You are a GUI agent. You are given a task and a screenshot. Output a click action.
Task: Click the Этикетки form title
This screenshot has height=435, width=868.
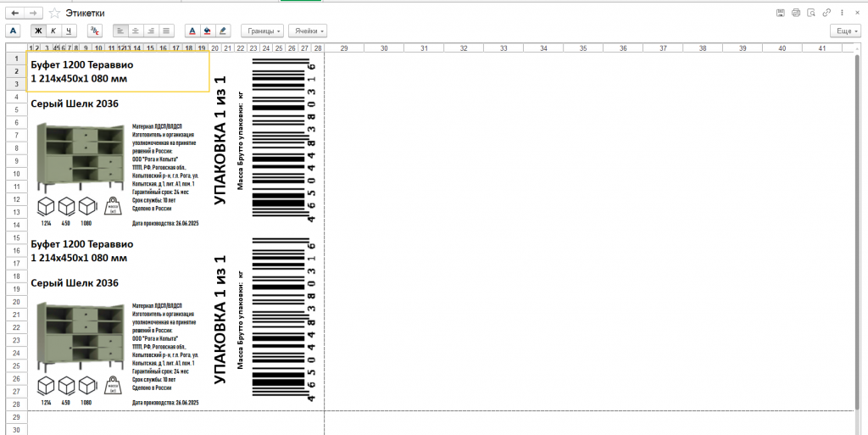[85, 14]
